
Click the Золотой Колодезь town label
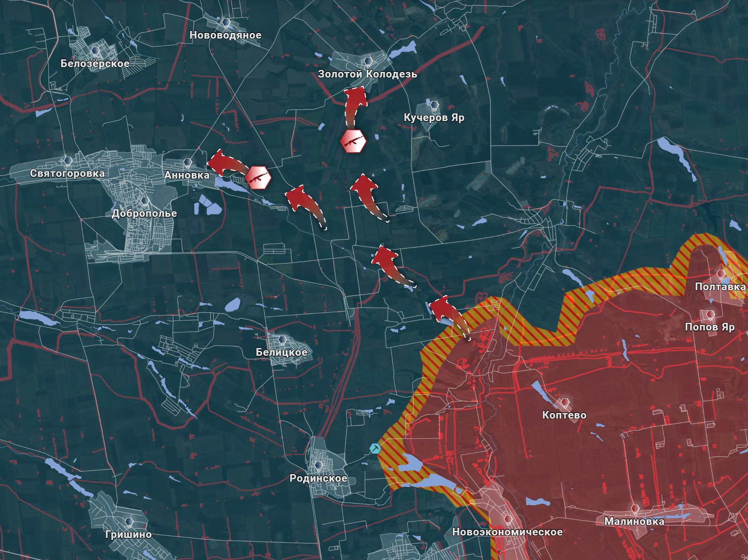368,74
